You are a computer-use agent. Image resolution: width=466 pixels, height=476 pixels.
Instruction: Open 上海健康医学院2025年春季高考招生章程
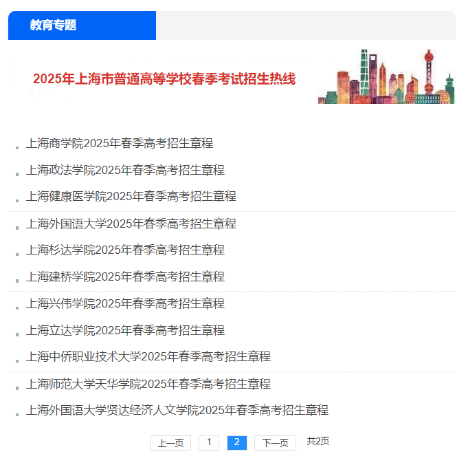[x=131, y=197]
